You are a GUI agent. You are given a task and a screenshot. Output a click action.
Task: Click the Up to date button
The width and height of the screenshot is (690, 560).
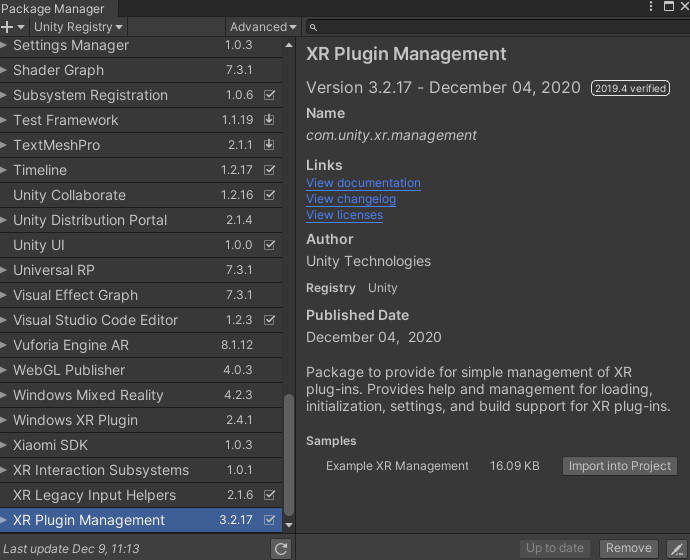pyautogui.click(x=555, y=548)
